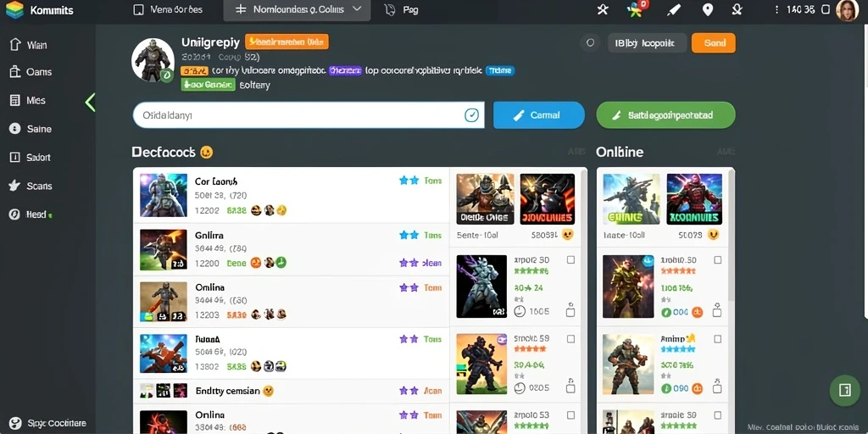
Task: Click the green circle icon beside 004
Action: 666,312
